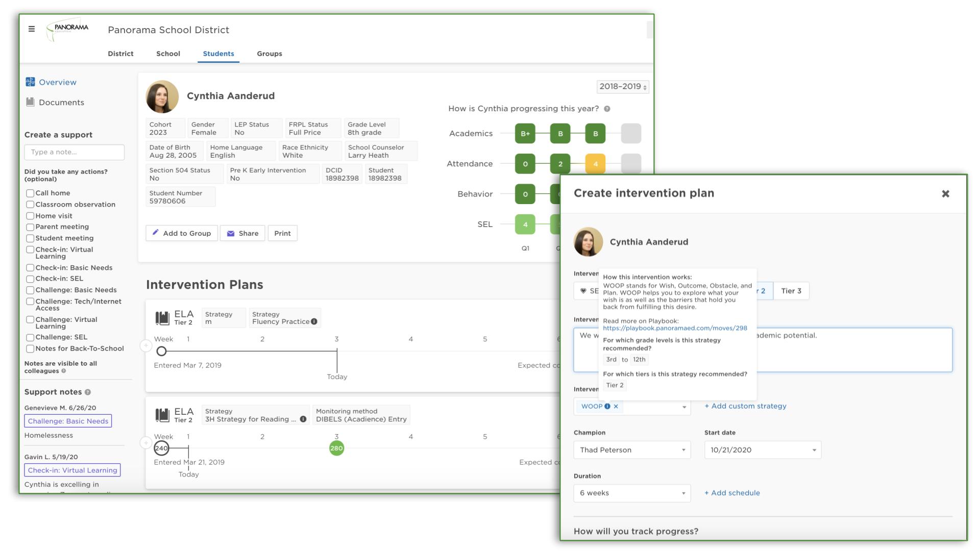Screen dimensions: 980x551
Task: Check the Call home action checkbox
Action: pyautogui.click(x=30, y=193)
